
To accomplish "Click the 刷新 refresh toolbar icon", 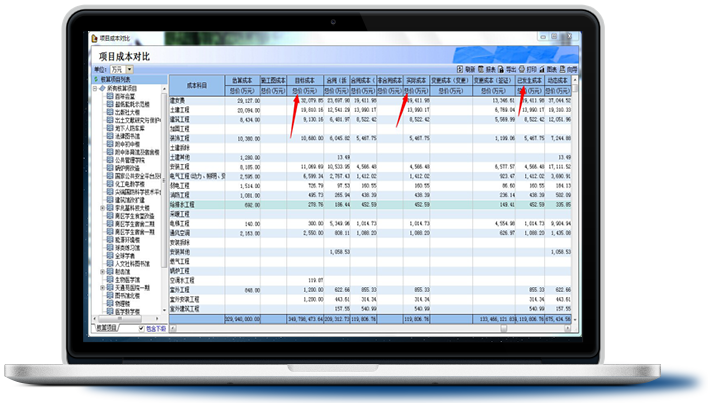I will point(458,70).
